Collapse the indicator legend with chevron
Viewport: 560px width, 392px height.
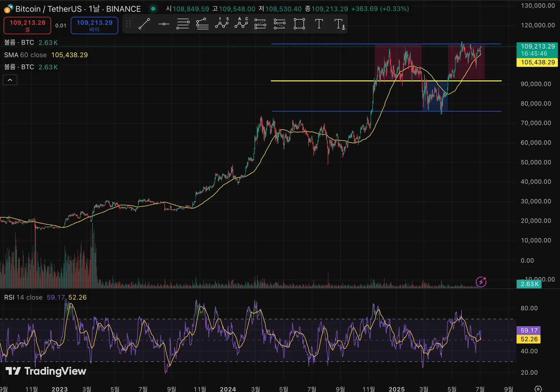[x=10, y=80]
